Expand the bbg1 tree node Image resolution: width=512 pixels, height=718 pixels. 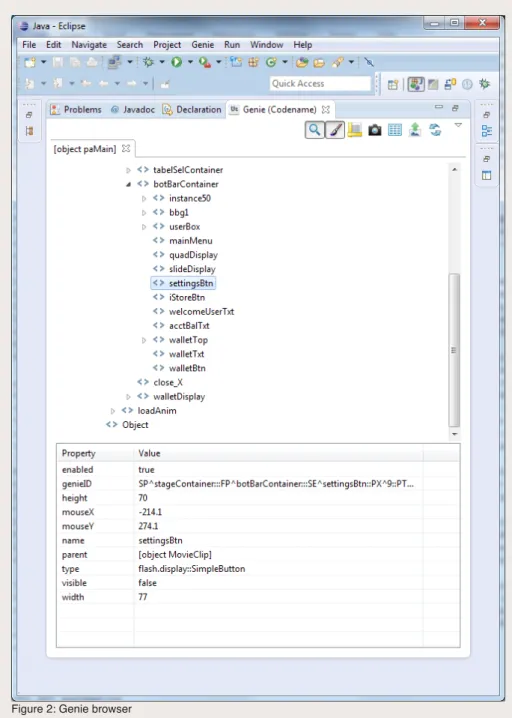pyautogui.click(x=144, y=213)
